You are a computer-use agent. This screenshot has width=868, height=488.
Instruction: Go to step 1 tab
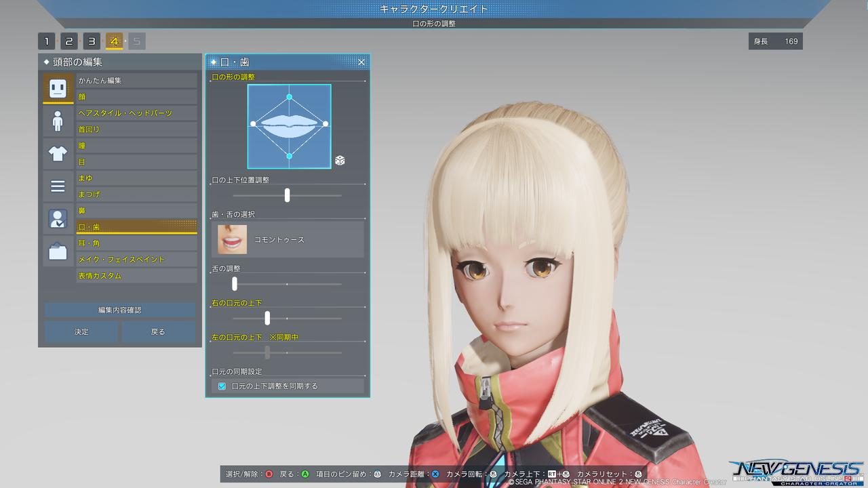tap(46, 41)
